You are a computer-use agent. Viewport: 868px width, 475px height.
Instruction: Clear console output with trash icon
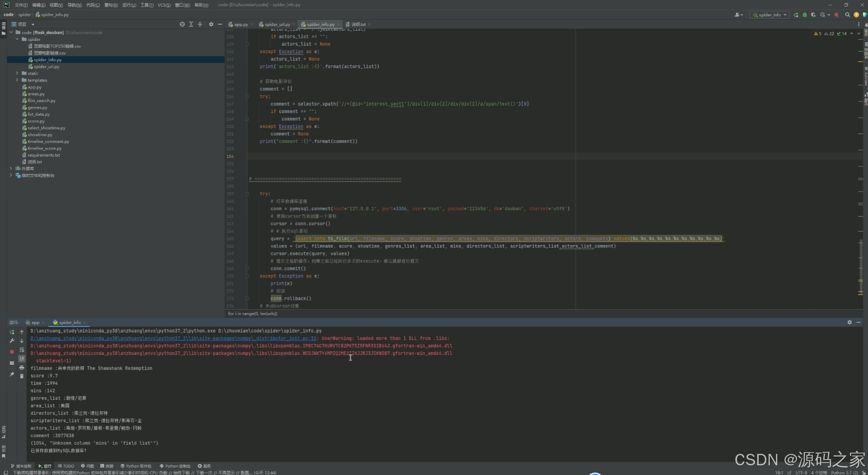coord(22,376)
